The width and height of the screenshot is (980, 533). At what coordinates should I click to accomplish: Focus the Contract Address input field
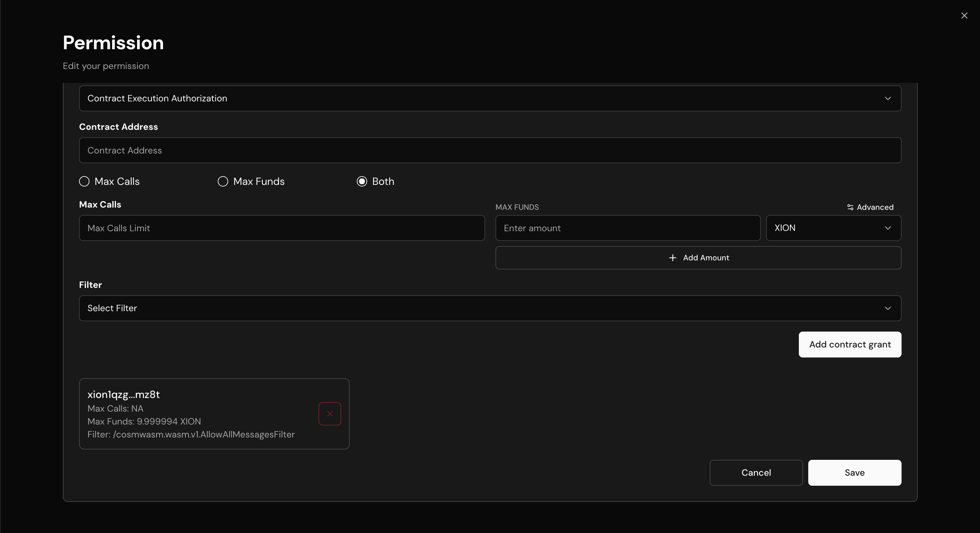tap(489, 150)
